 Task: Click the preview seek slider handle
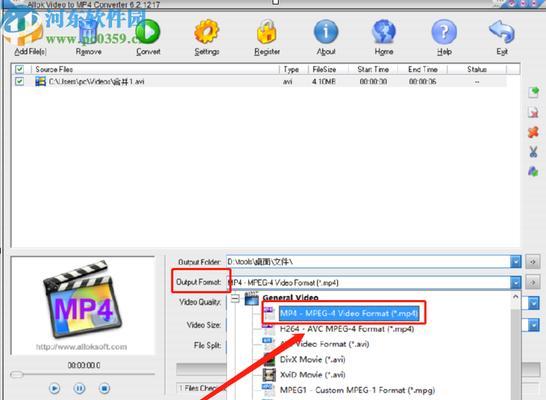click(x=16, y=375)
